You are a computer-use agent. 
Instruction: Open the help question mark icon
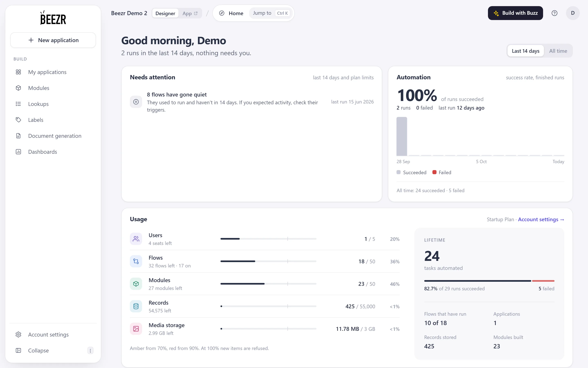[555, 13]
